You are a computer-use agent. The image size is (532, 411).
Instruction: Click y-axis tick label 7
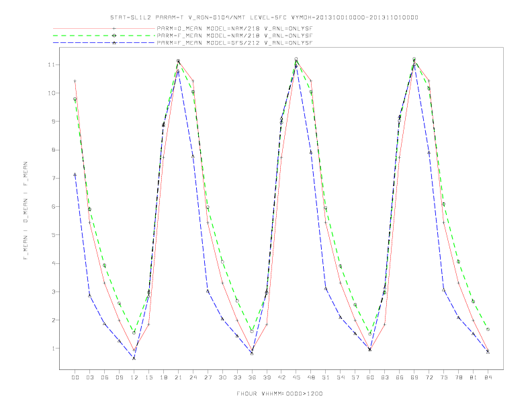(x=53, y=178)
